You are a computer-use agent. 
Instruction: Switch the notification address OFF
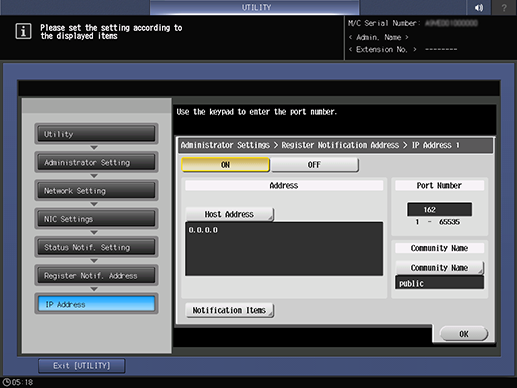(315, 165)
